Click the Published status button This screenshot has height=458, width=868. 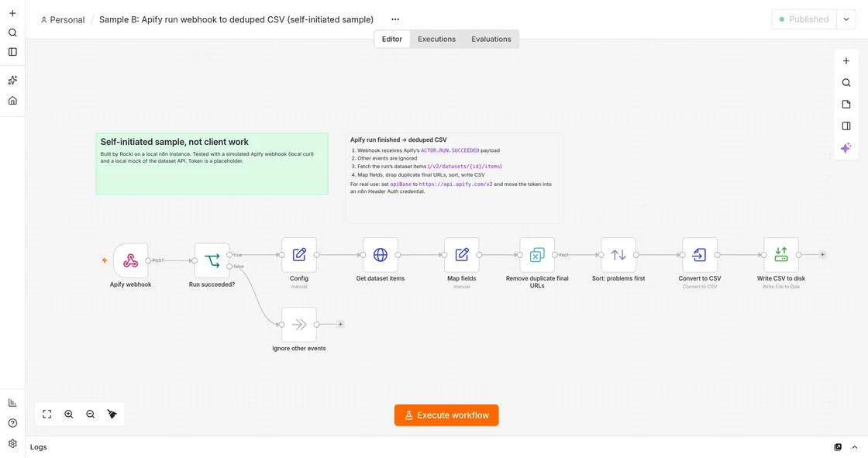pyautogui.click(x=804, y=19)
